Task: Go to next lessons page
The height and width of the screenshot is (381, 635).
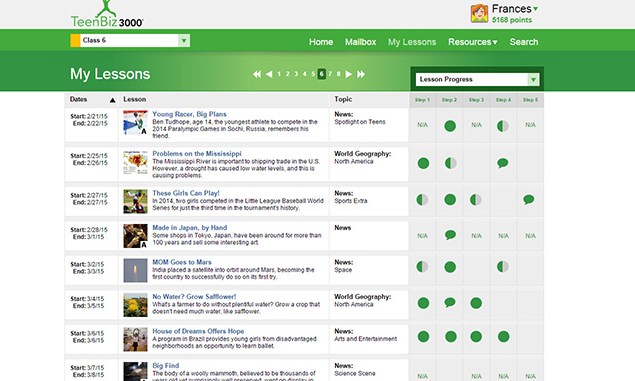Action: pyautogui.click(x=348, y=74)
